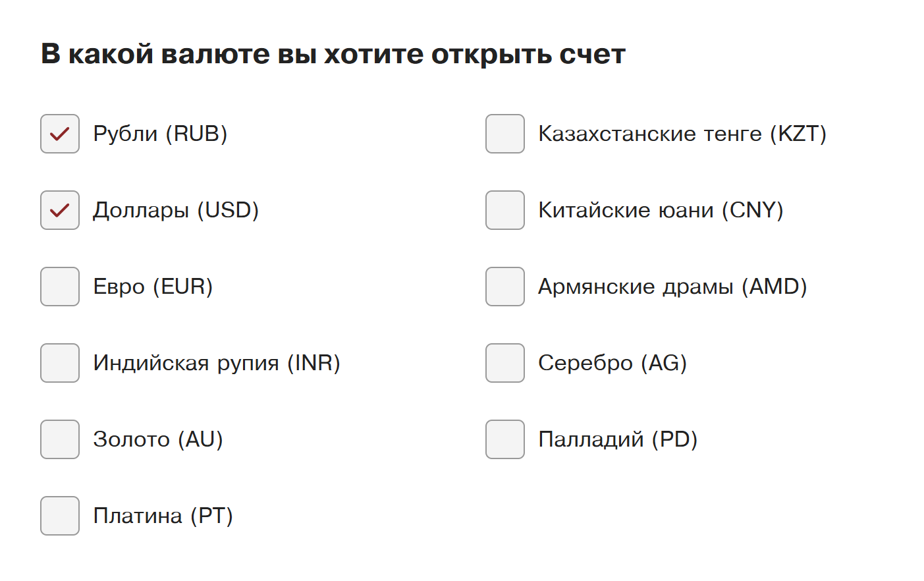Select the Армянские драмы (AMD) checkbox
This screenshot has height=581, width=924.
pos(505,287)
